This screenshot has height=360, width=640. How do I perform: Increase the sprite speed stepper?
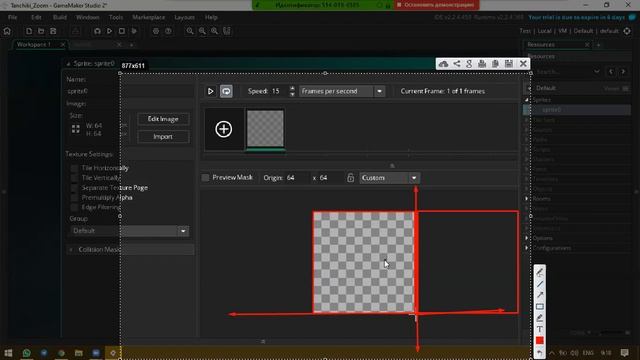[292, 88]
